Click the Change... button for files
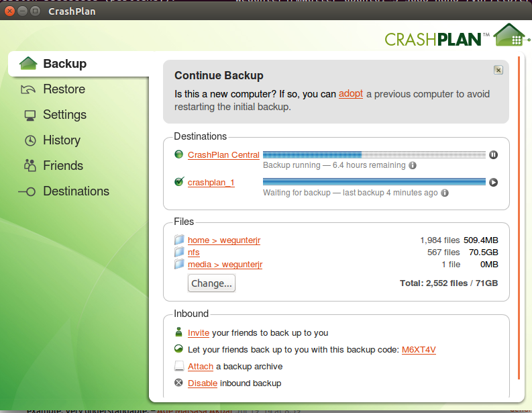532x413 pixels. (211, 283)
